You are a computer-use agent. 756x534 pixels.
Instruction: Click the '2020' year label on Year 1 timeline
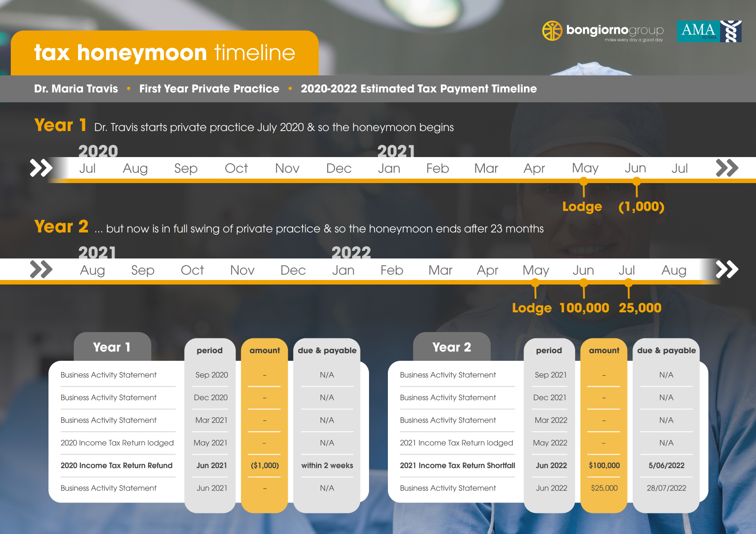(x=98, y=151)
